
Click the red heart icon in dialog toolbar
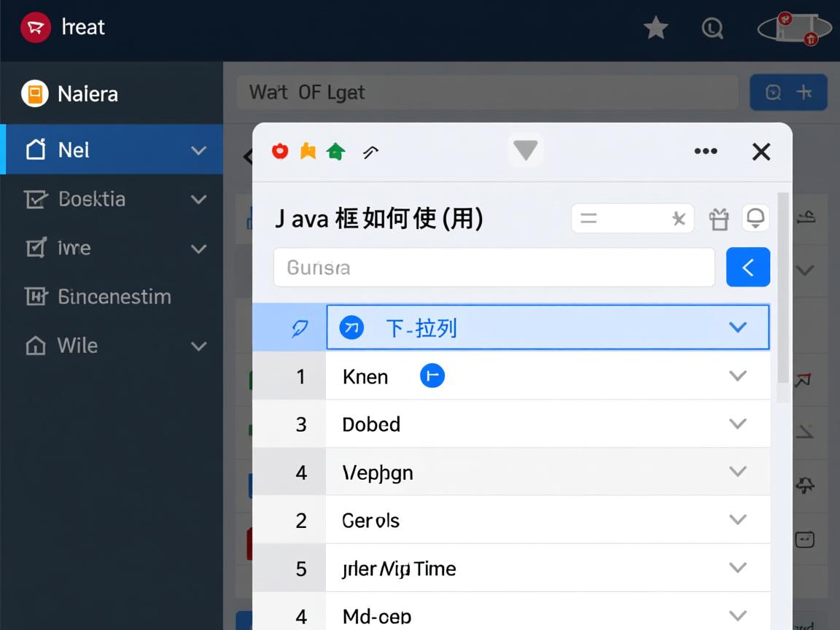pos(280,151)
